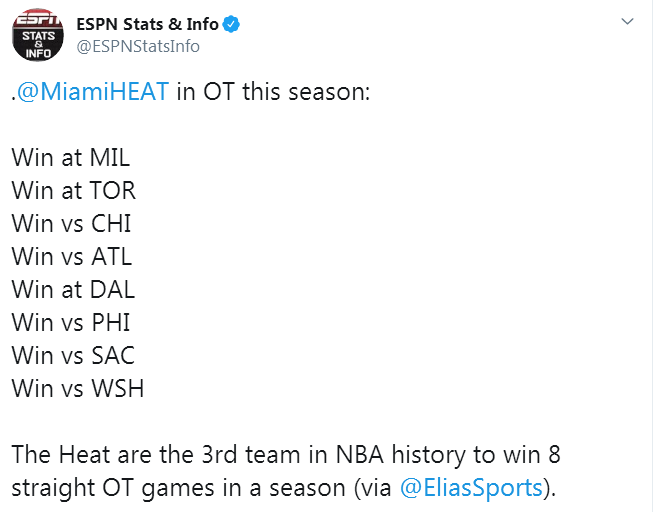Click the "Win vs PHI" line
Screen dimensions: 654x512
coord(71,322)
